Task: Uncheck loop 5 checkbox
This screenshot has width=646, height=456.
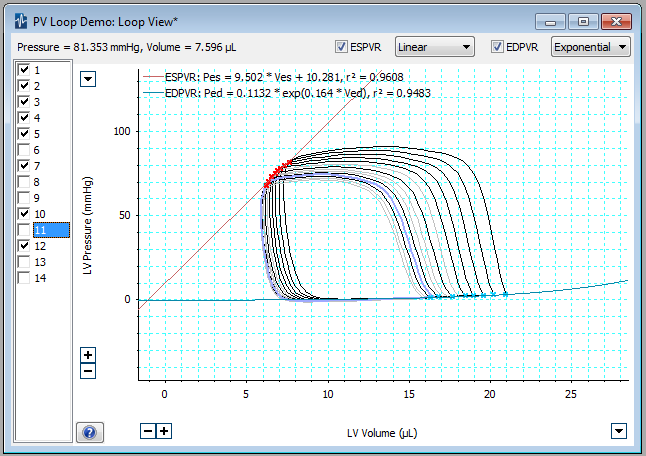Action: pyautogui.click(x=24, y=133)
